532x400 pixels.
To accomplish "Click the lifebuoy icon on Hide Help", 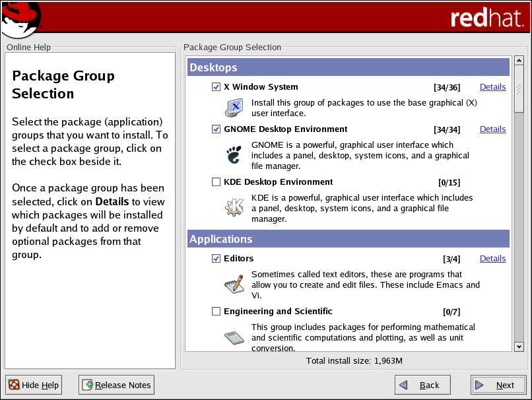I will click(14, 385).
